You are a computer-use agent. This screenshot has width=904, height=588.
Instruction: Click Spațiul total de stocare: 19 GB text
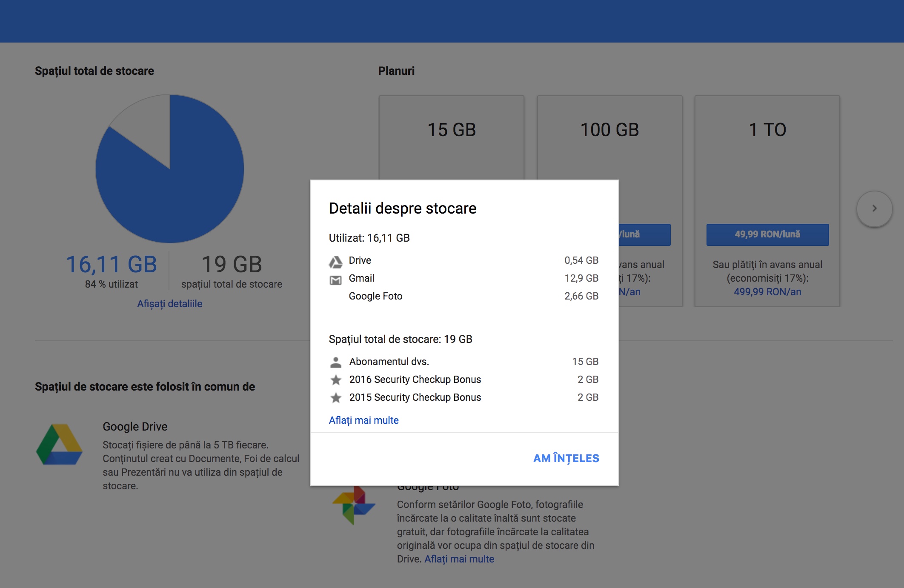tap(401, 339)
